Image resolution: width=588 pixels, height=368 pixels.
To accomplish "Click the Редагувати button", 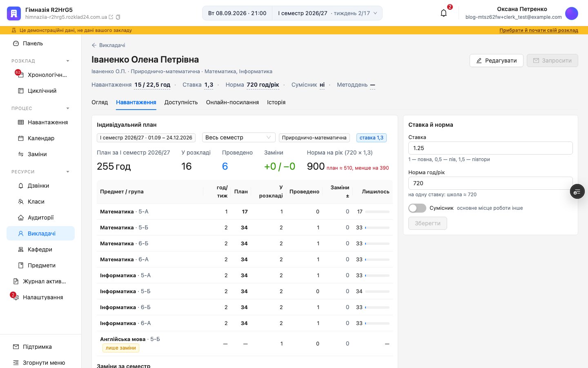I will tap(496, 61).
